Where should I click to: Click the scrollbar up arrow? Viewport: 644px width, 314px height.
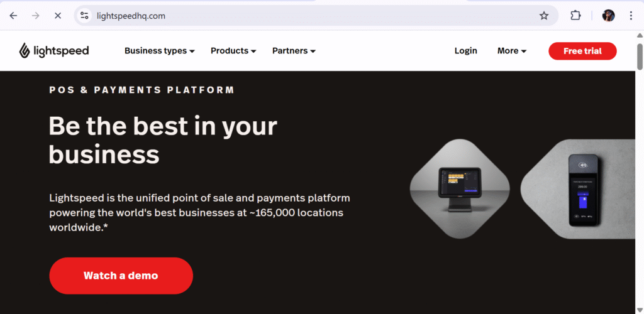(640, 36)
